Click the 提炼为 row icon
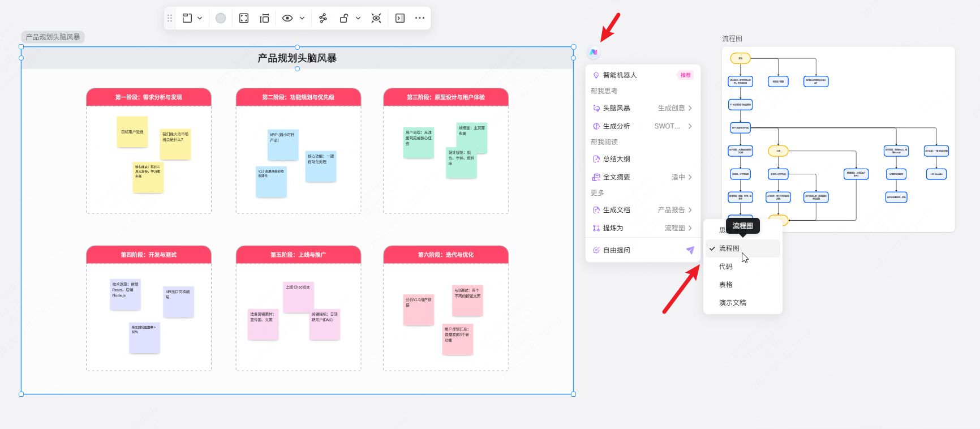 [596, 228]
